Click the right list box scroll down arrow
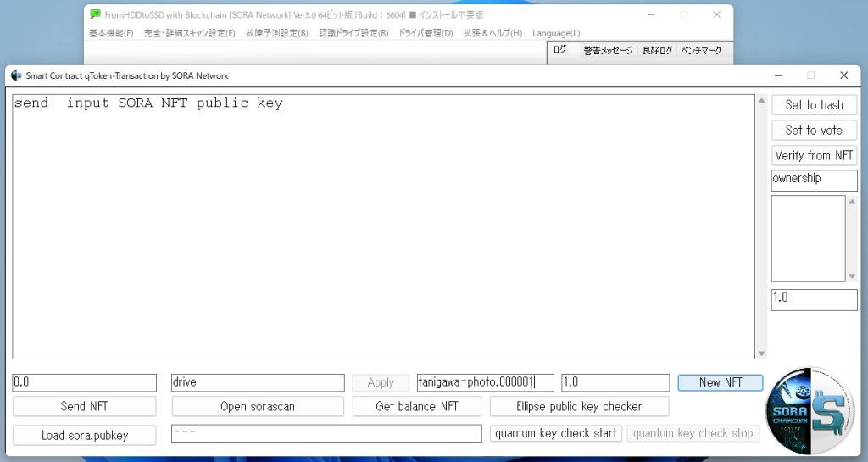The image size is (868, 462). click(x=852, y=276)
